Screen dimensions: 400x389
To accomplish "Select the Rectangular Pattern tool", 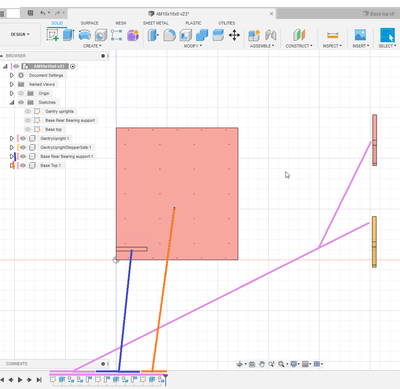I will (x=117, y=35).
